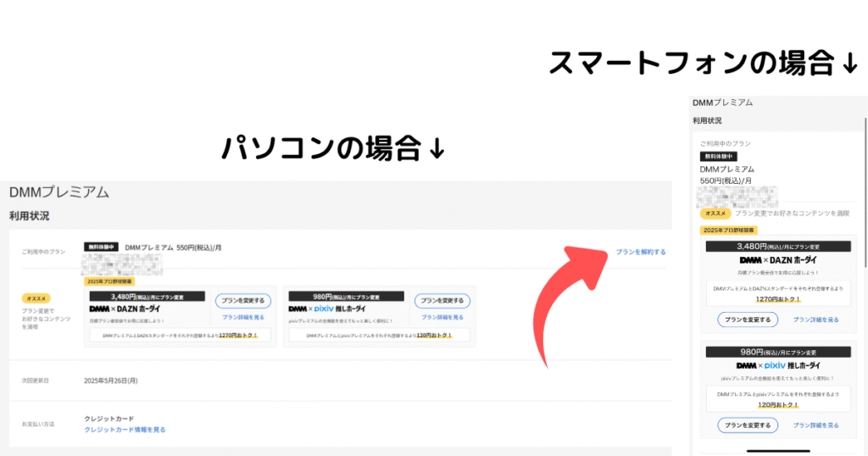Tap smartphone 980円(税込)/月にプラン変更 banner
The height and width of the screenshot is (456, 868).
coord(778,352)
